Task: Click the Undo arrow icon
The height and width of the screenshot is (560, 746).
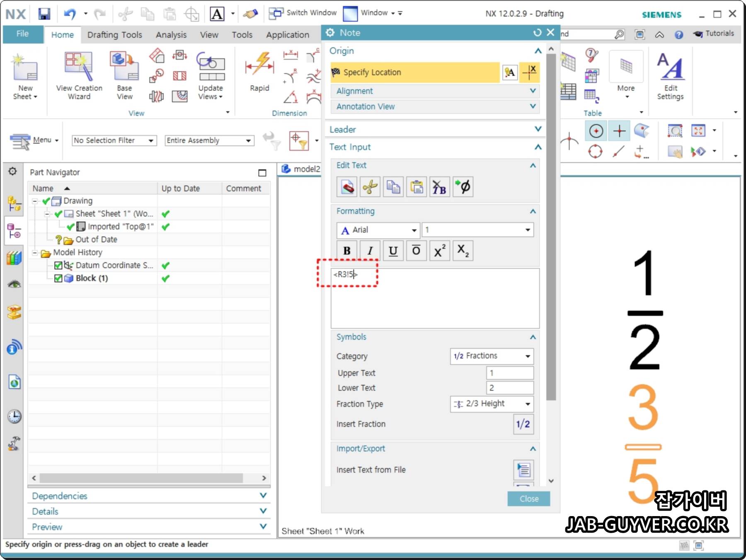Action: click(x=70, y=14)
